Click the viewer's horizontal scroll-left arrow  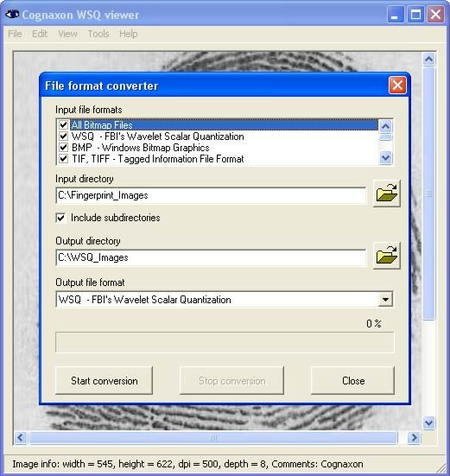click(21, 438)
